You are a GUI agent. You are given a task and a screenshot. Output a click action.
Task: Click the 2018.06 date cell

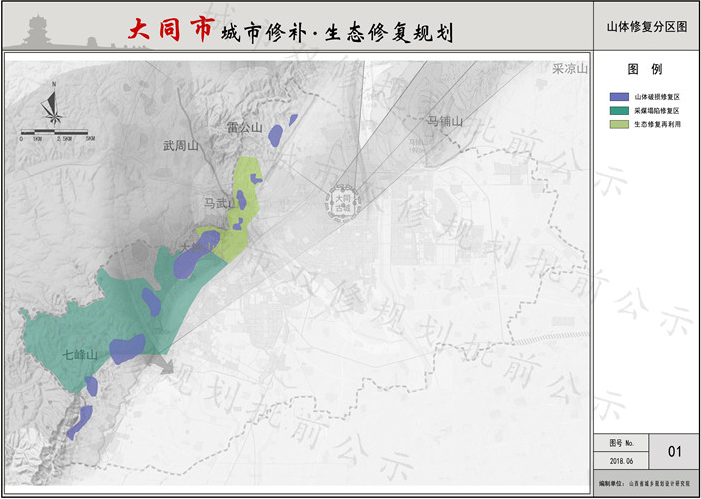tap(621, 461)
